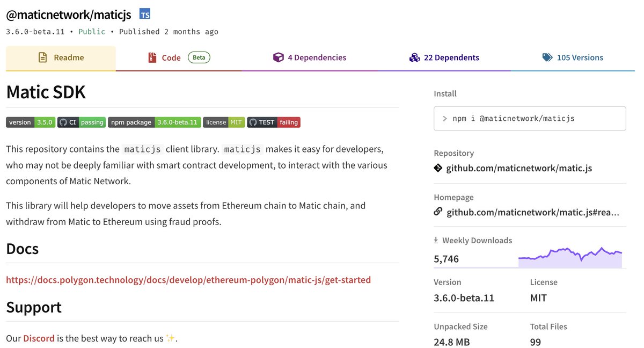This screenshot has height=348, width=644.
Task: Click the Dependencies cube icon
Action: click(x=278, y=57)
